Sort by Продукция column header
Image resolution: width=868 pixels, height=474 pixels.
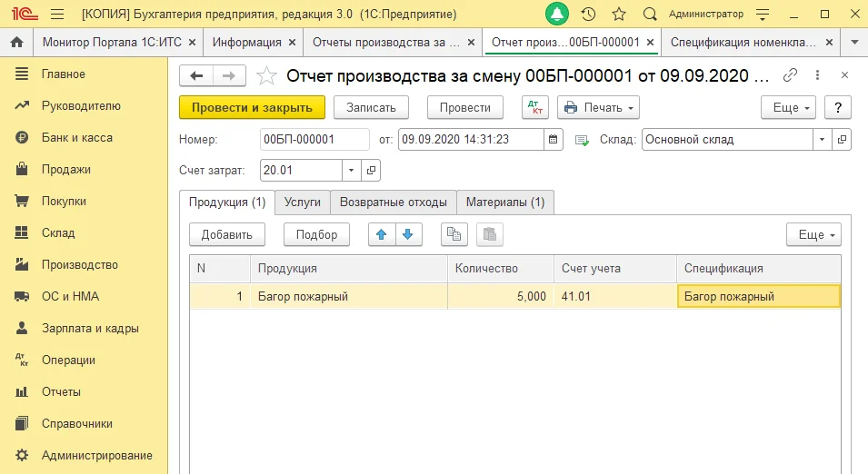(x=349, y=269)
